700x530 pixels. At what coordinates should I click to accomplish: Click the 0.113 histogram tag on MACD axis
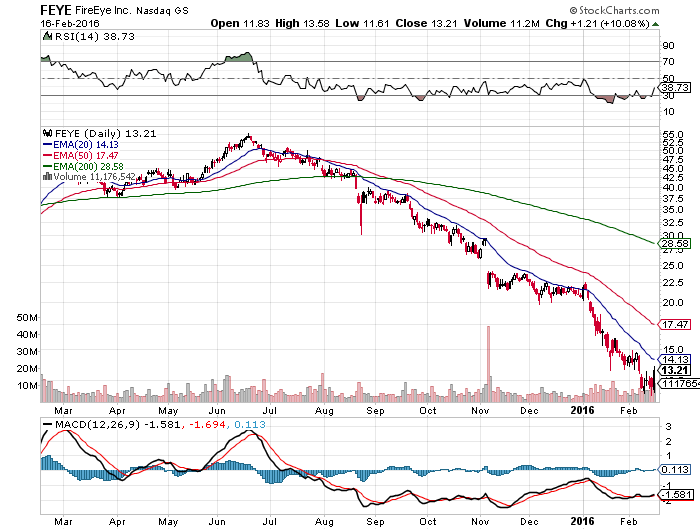pos(675,470)
